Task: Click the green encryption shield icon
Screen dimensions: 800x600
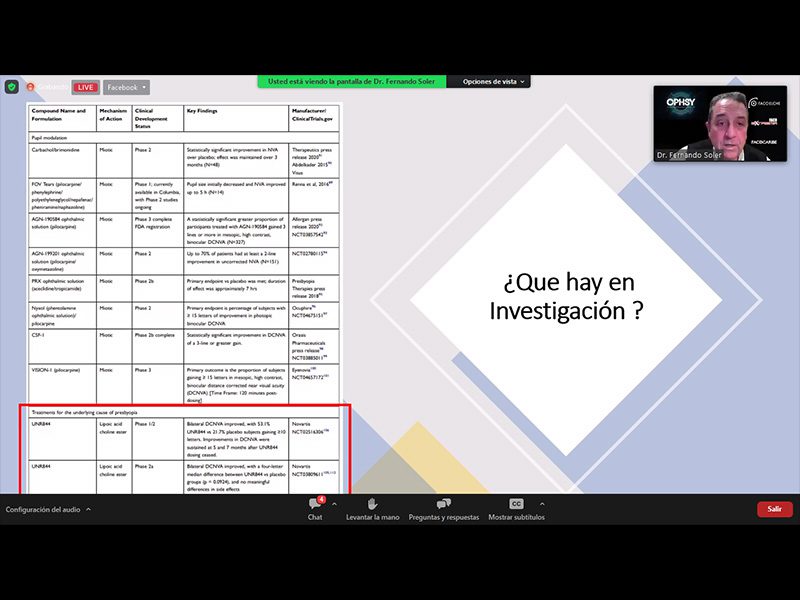Action: click(11, 87)
